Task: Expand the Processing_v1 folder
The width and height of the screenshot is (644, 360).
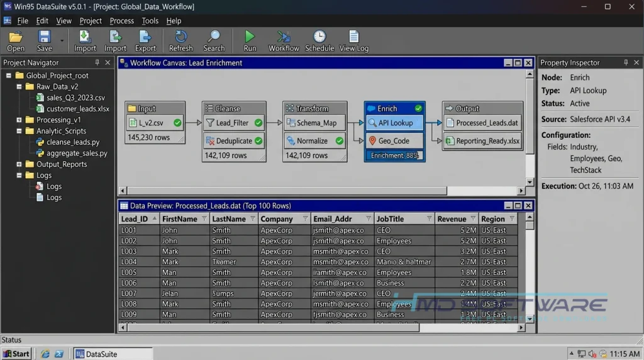Action: (x=19, y=120)
